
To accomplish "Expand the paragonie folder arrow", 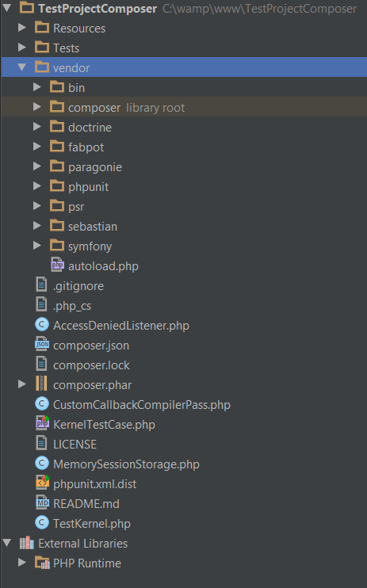I will (x=37, y=166).
